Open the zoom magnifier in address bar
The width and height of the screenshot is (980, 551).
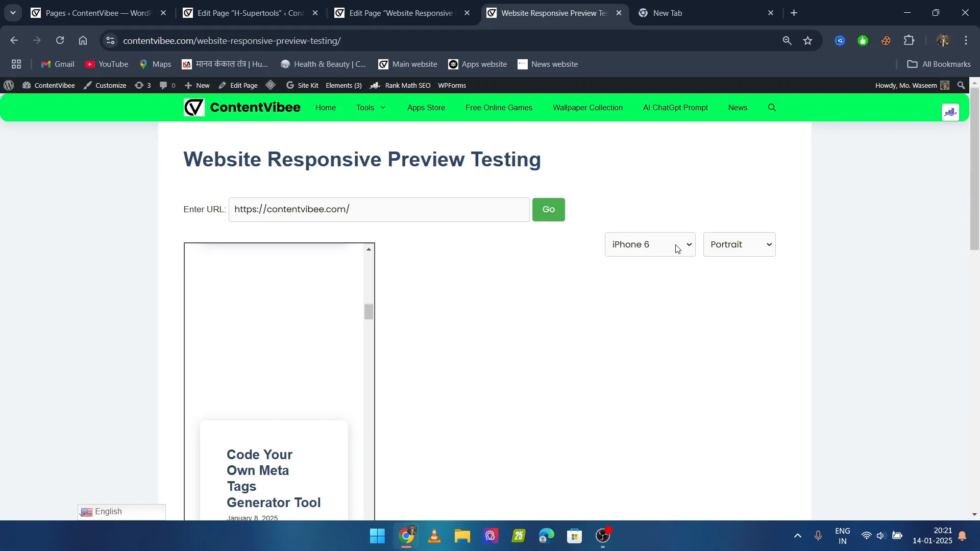tap(787, 40)
